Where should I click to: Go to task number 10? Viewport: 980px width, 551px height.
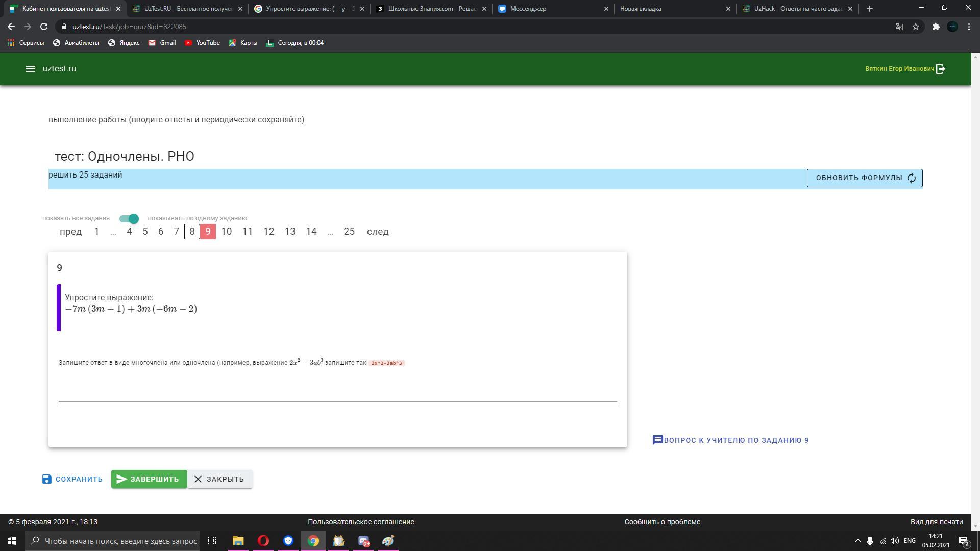click(226, 232)
